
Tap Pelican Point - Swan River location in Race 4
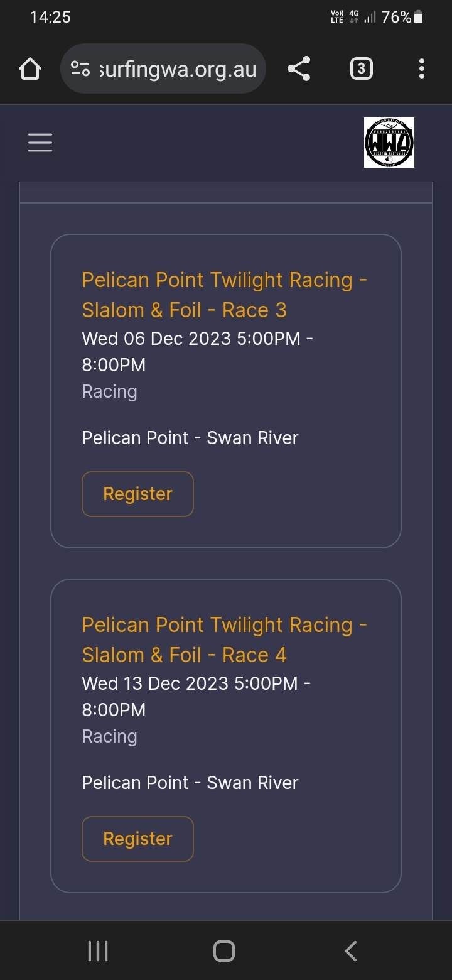[190, 783]
